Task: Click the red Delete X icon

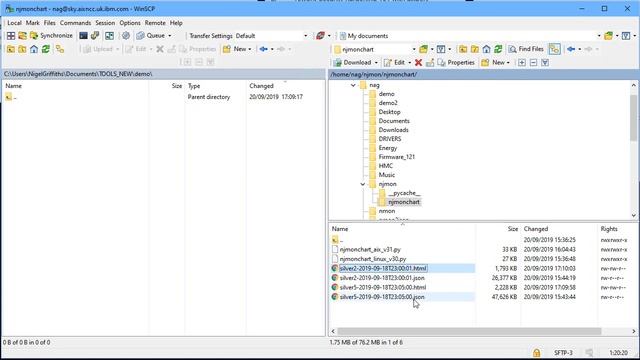Action: coord(418,62)
